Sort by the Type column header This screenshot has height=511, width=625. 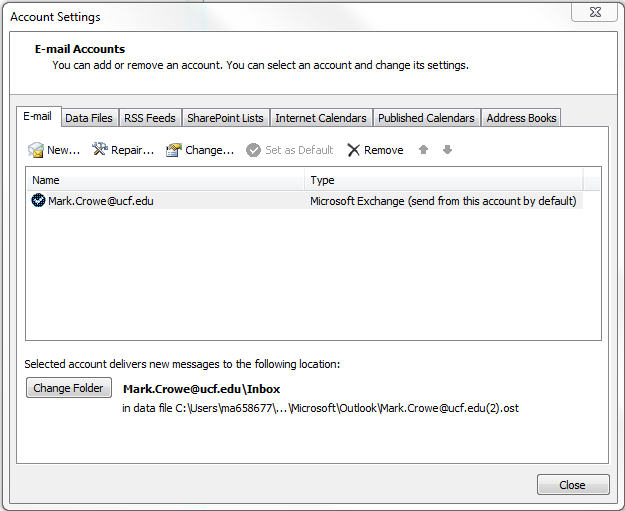click(444, 180)
